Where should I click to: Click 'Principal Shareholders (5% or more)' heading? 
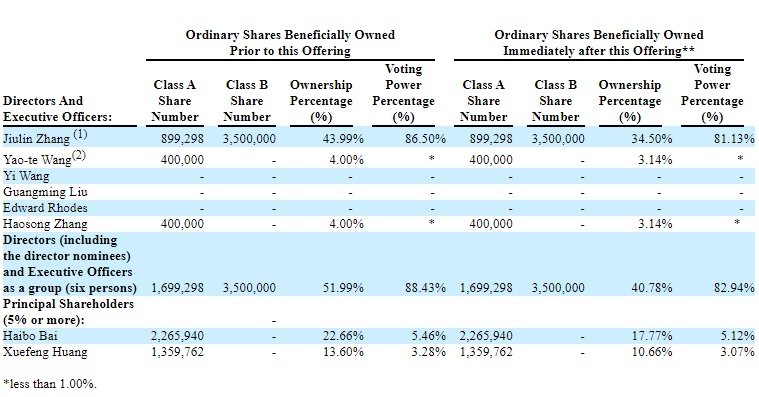tap(68, 312)
